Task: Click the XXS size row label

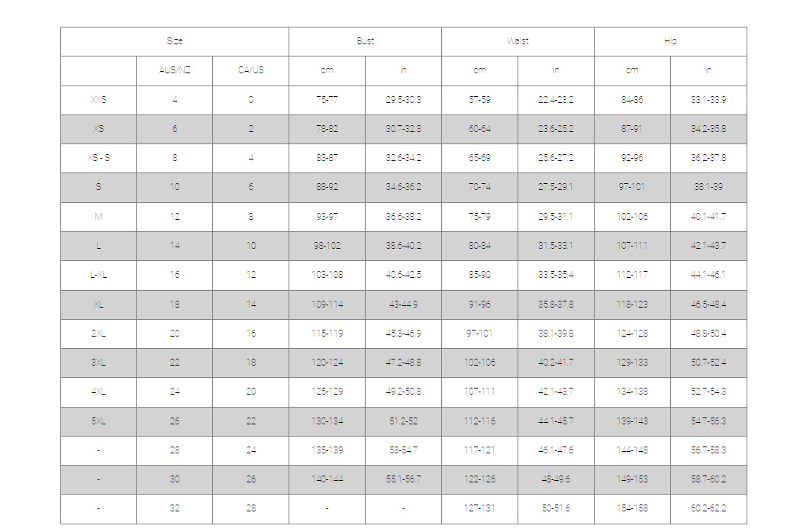Action: click(98, 100)
